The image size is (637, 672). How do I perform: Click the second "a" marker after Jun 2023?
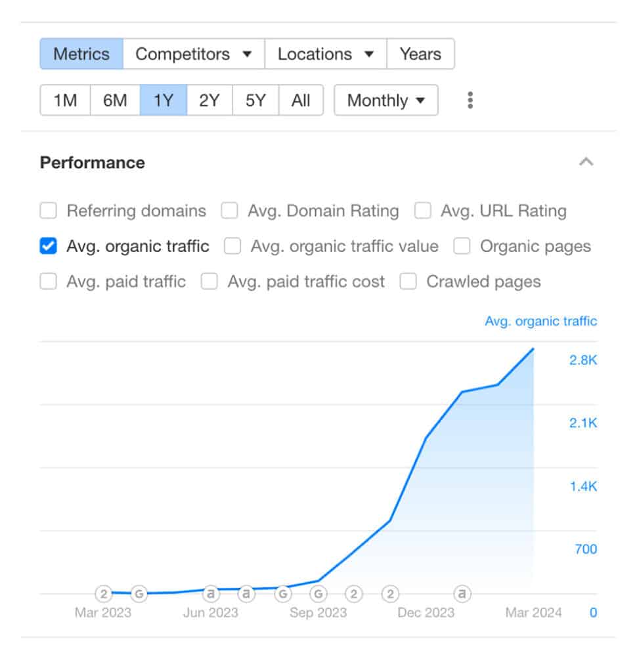(246, 594)
